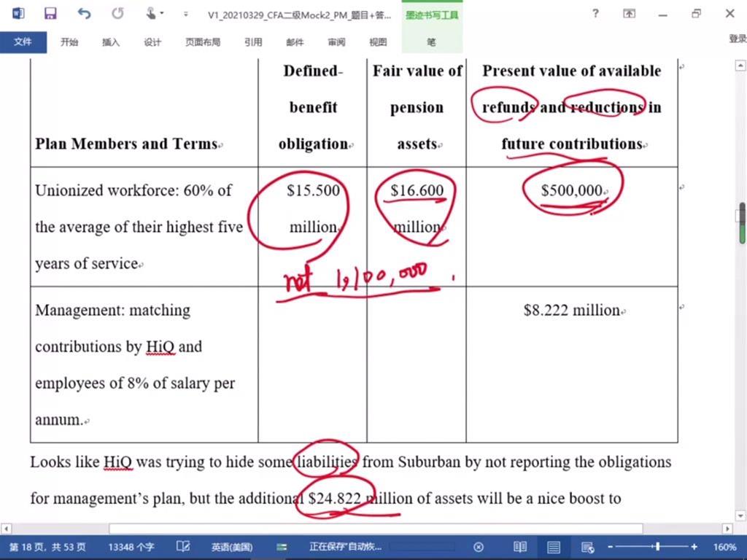747x560 pixels.
Task: Open Ribbon Display Options menu
Action: (x=629, y=14)
